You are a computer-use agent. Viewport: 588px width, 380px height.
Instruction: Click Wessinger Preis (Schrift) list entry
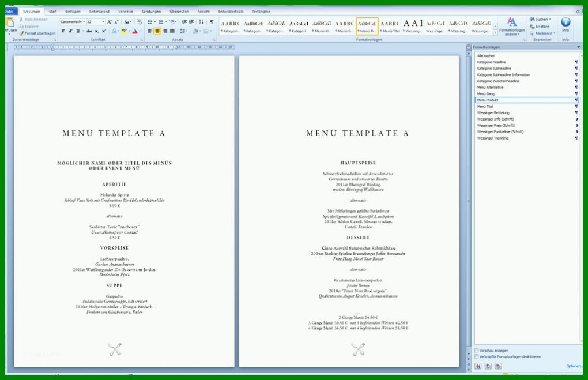coord(526,125)
